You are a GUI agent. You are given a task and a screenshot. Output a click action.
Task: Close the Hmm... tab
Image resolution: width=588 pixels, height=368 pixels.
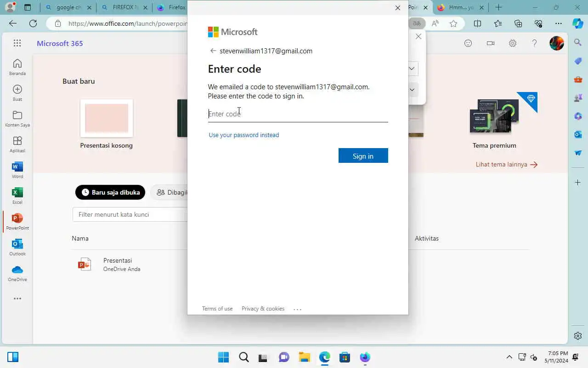pyautogui.click(x=482, y=7)
